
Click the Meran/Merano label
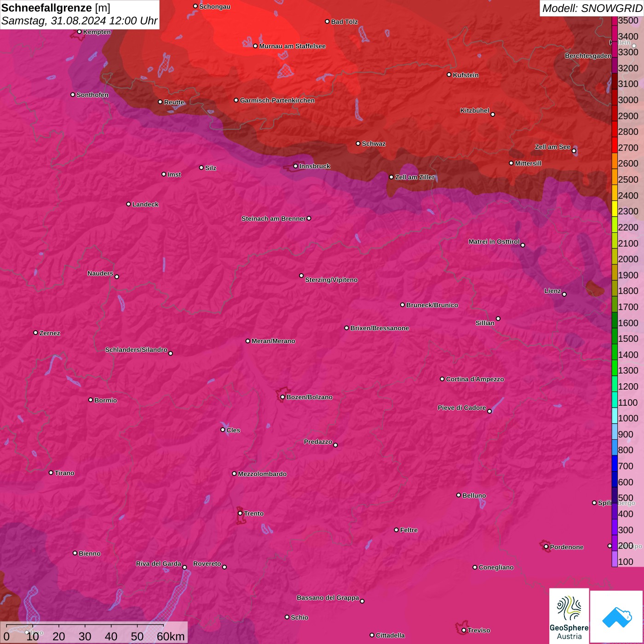pyautogui.click(x=273, y=341)
